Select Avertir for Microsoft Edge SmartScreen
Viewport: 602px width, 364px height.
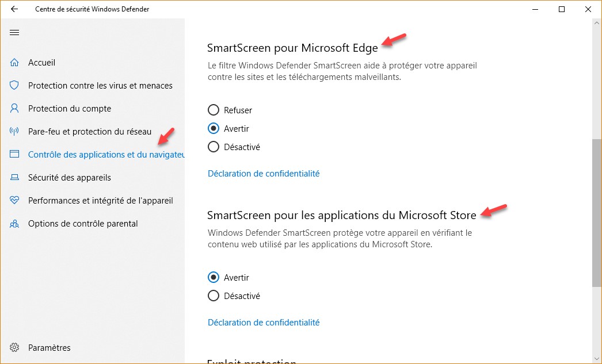[214, 128]
